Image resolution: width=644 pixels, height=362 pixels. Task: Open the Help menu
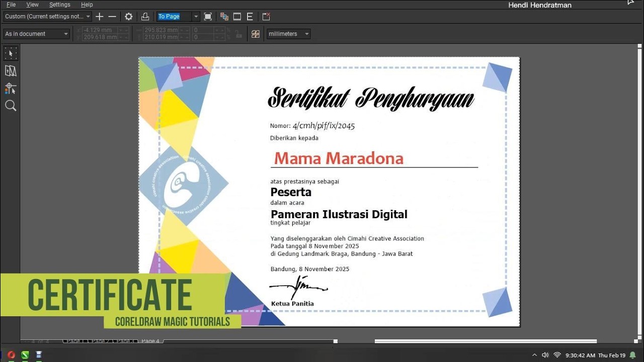click(x=87, y=5)
